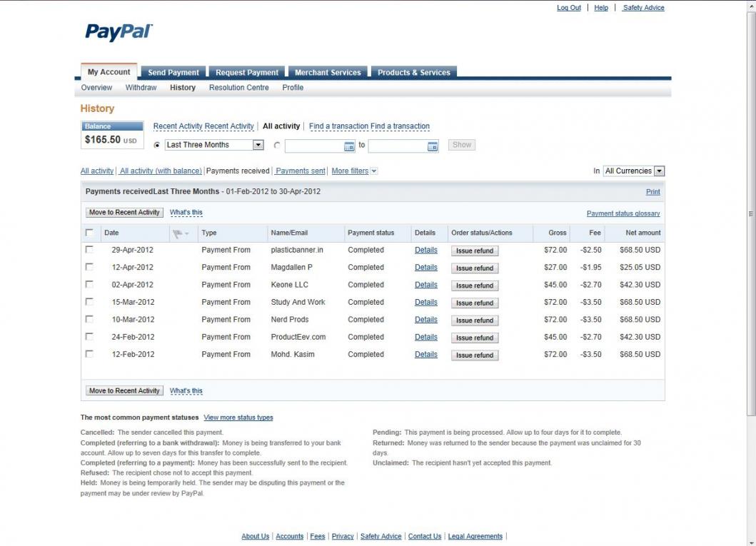Expand the More filters menu
Image resolution: width=756 pixels, height=546 pixels.
point(354,171)
